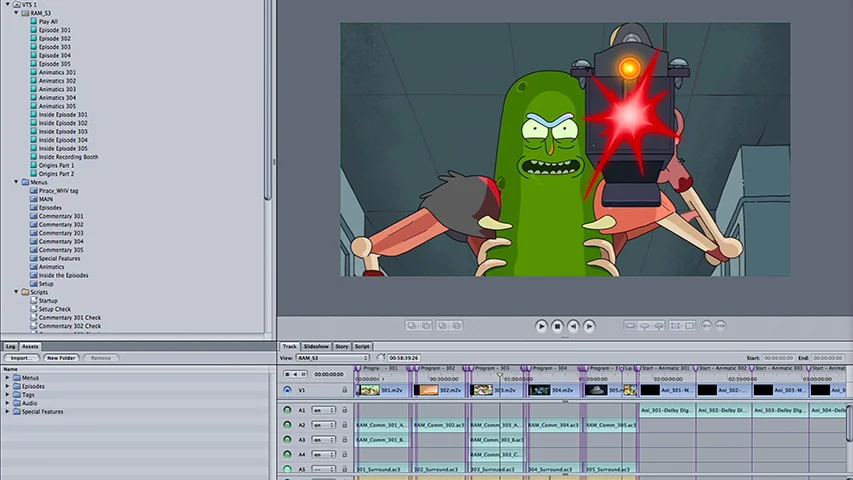Click the Setup Check script icon
853x480 pixels.
click(34, 309)
